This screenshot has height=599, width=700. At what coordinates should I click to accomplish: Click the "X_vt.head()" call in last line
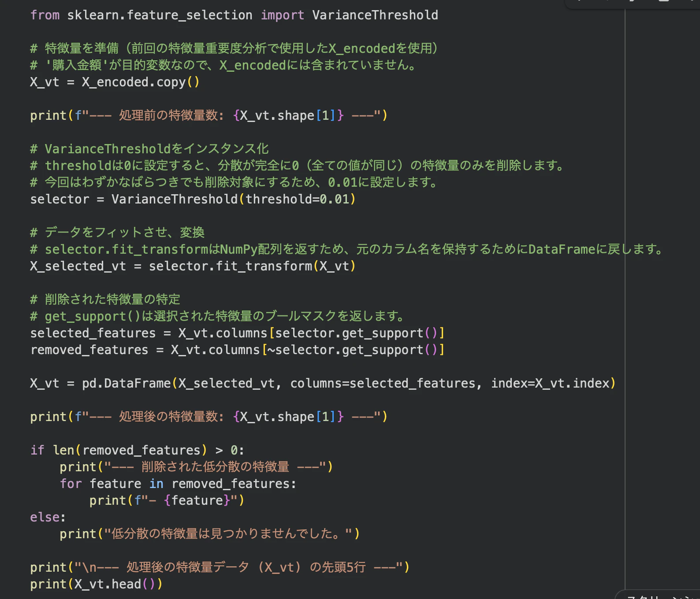(x=115, y=584)
